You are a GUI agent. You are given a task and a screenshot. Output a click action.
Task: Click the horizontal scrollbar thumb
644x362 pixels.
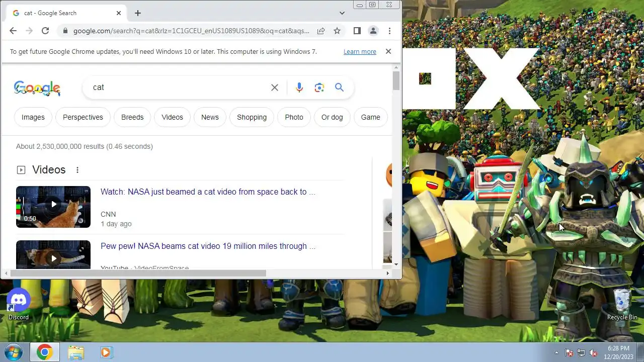138,274
